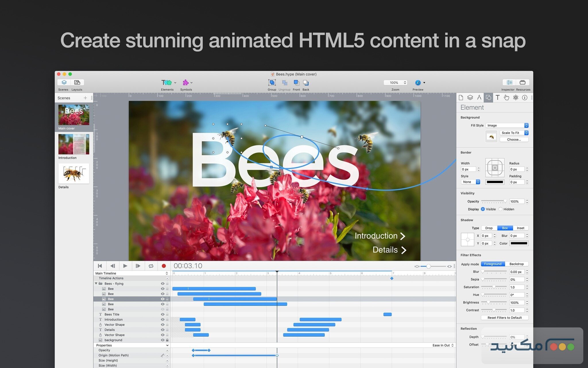Screen dimensions: 588x368
Task: Click the red Record button
Action: [x=164, y=266]
